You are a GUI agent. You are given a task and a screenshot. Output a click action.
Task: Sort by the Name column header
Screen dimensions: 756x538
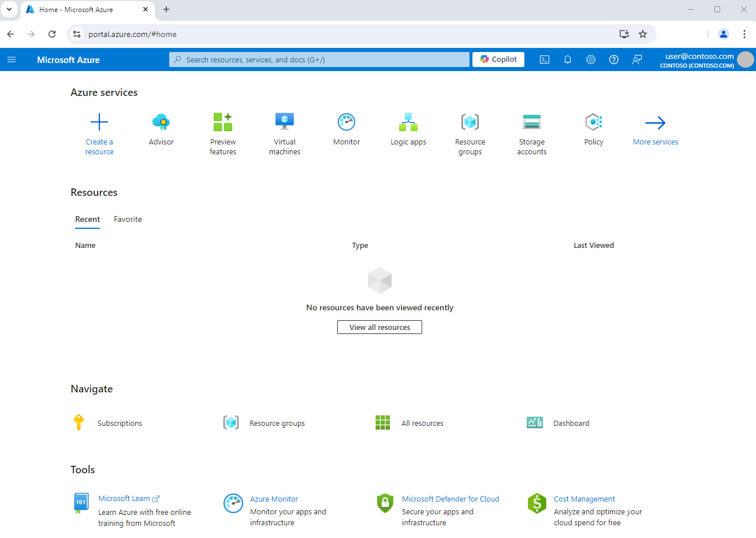(85, 245)
